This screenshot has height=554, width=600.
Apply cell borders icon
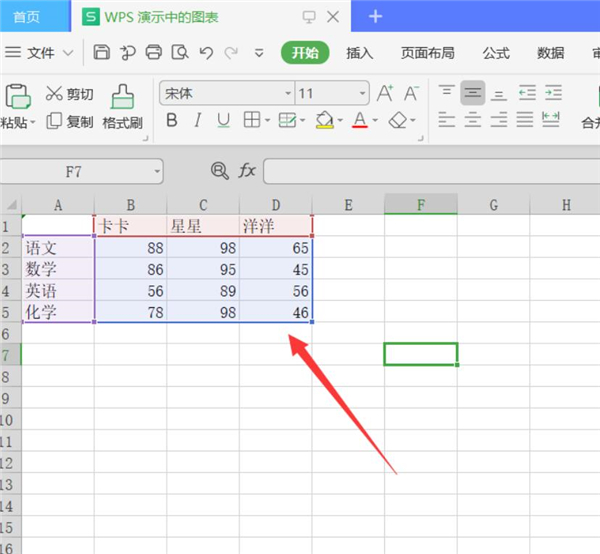[x=252, y=120]
